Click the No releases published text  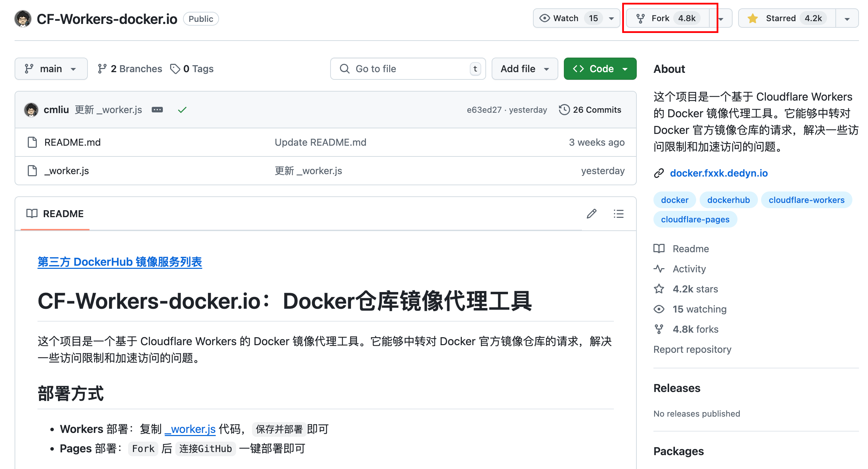pos(696,413)
